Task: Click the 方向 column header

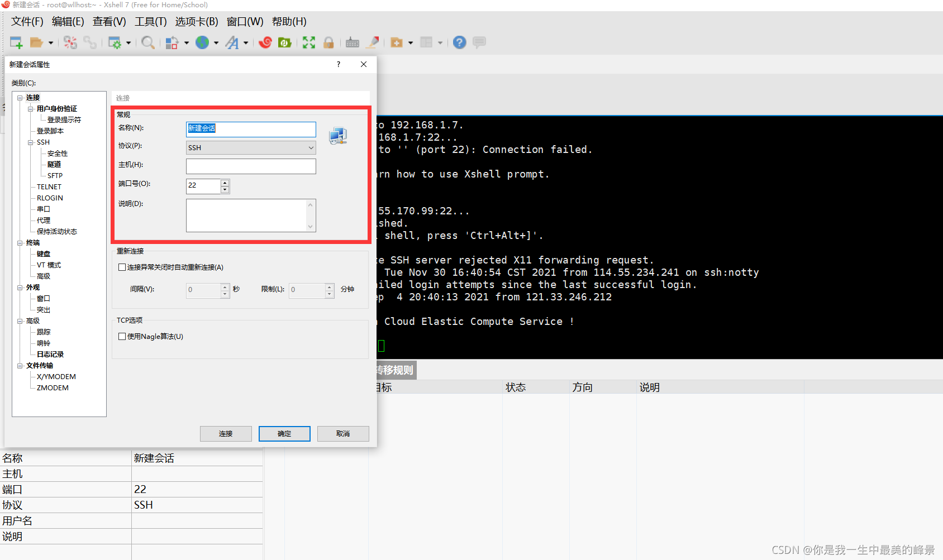Action: [x=603, y=387]
